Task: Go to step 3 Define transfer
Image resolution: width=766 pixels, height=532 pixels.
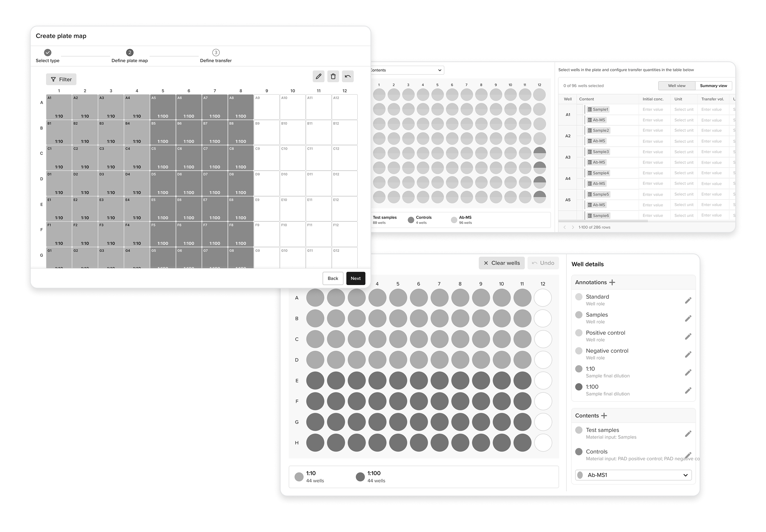Action: tap(216, 56)
